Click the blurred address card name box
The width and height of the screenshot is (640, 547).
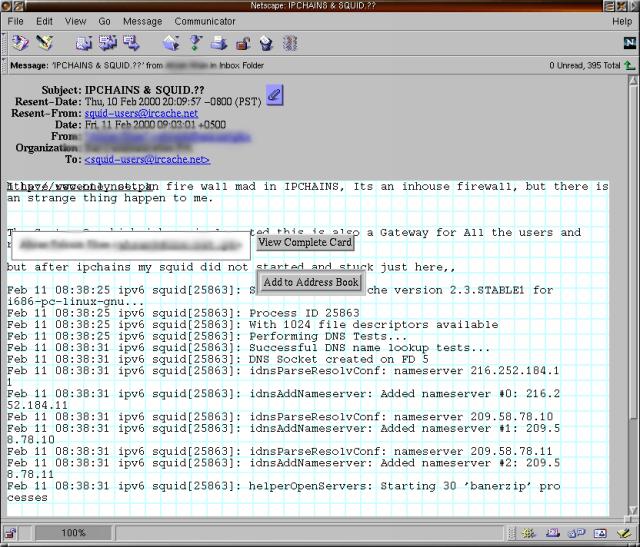131,245
